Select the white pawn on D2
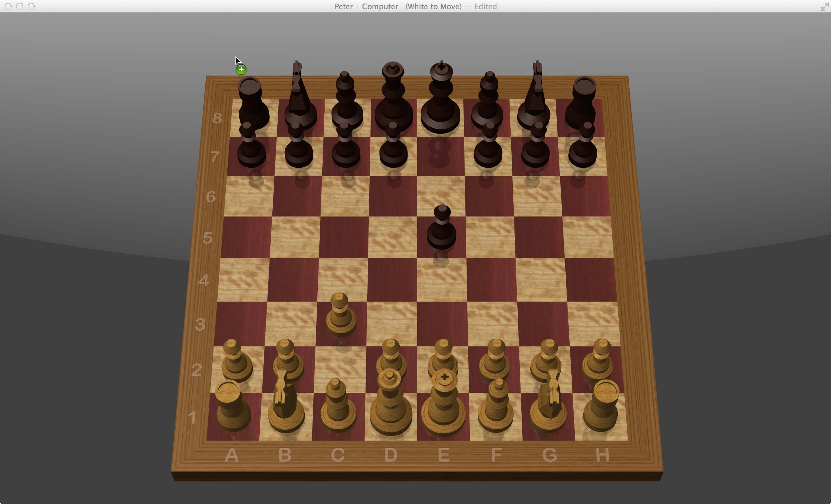The image size is (831, 504). [391, 357]
